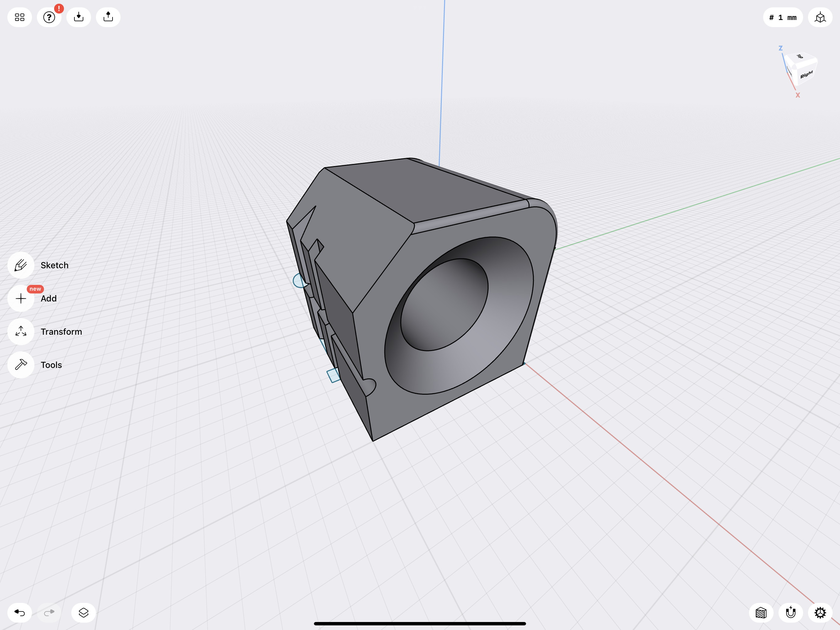Tap the export share icon
Image resolution: width=840 pixels, height=630 pixels.
click(108, 17)
